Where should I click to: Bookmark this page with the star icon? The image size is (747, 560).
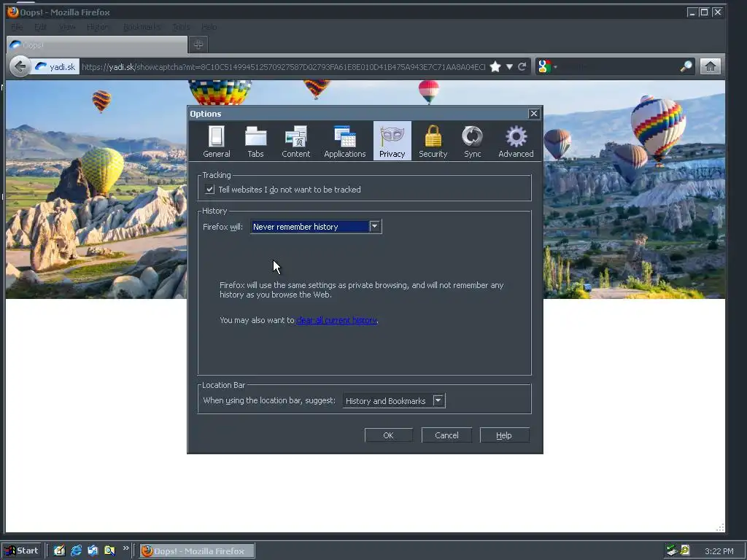point(495,66)
